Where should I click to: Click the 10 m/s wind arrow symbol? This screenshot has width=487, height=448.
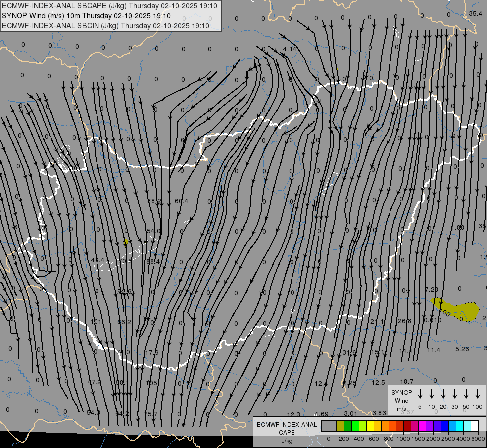tap(432, 394)
